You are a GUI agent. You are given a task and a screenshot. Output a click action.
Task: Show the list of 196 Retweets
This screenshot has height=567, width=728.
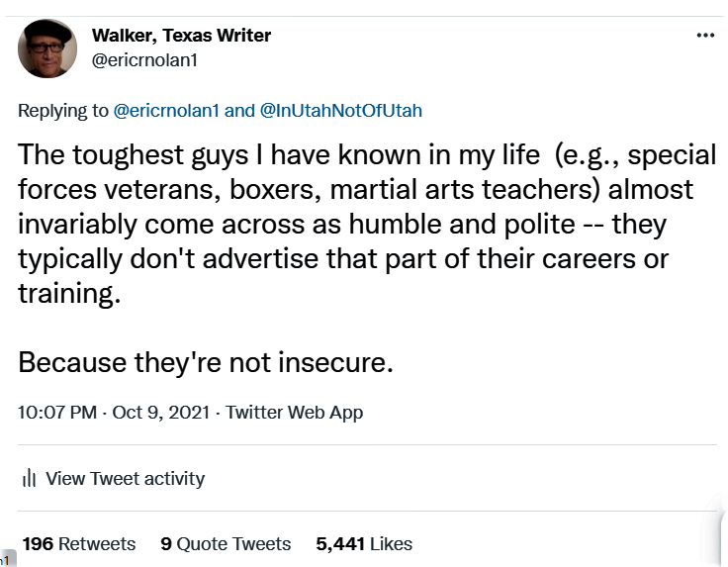(78, 544)
